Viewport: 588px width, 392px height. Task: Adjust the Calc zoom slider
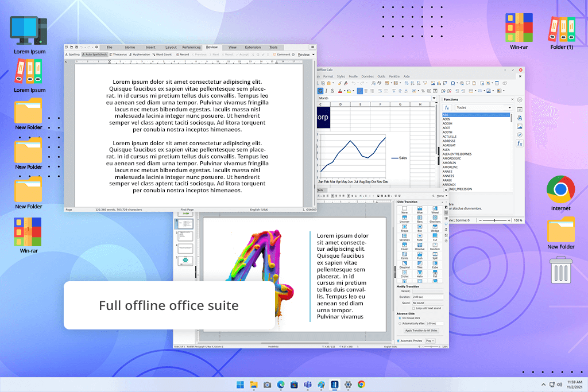pos(494,220)
